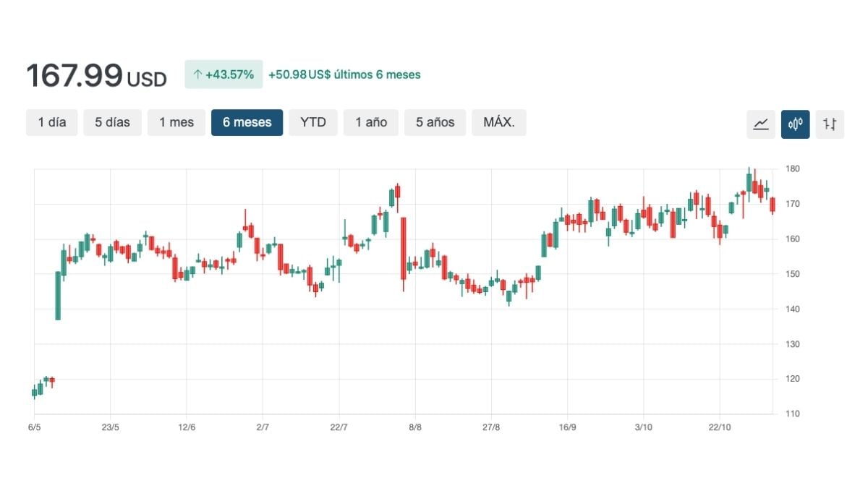This screenshot has height=488, width=868.
Task: View the 5 años chart
Action: tap(435, 122)
